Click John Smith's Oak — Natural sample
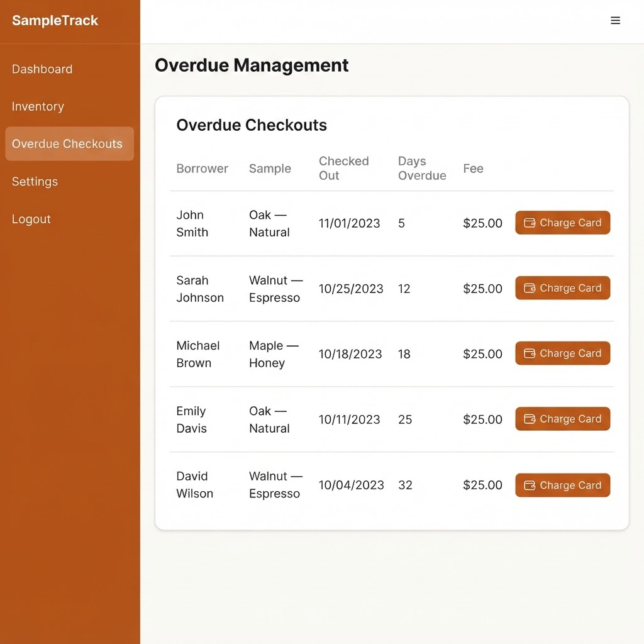This screenshot has height=644, width=644. click(269, 223)
